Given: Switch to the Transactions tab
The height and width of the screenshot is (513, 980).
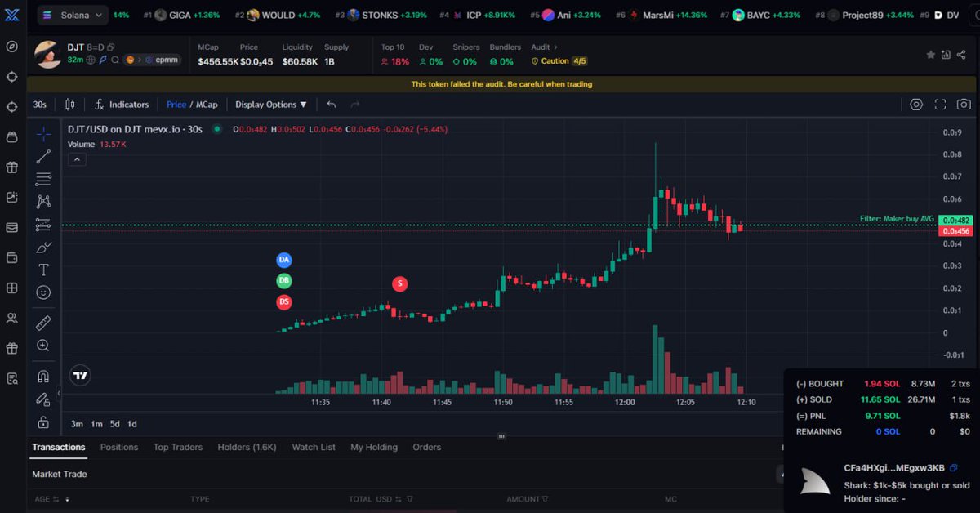Looking at the screenshot, I should point(59,447).
